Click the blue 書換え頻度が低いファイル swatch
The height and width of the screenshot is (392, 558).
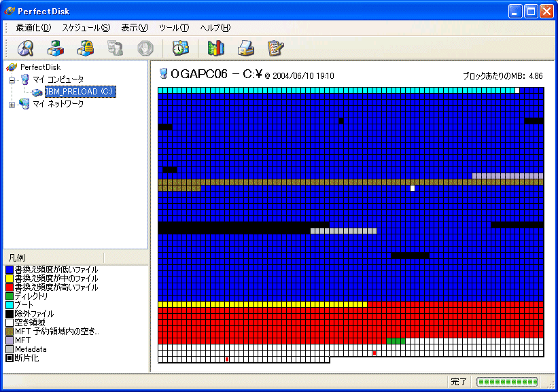pyautogui.click(x=10, y=270)
